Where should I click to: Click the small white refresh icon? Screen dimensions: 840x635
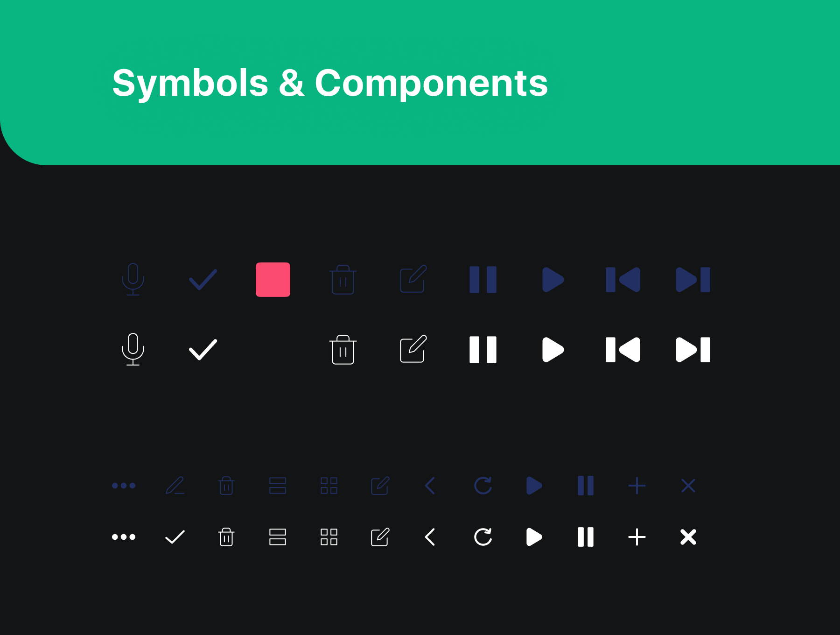[x=483, y=537]
